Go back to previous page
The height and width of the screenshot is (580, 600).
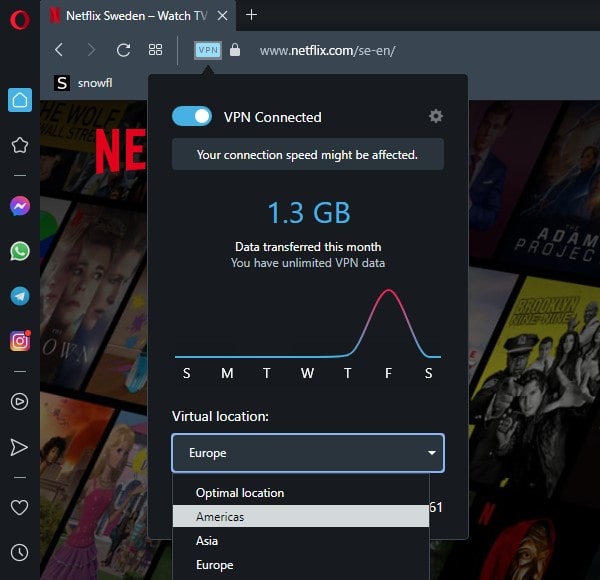pos(59,50)
